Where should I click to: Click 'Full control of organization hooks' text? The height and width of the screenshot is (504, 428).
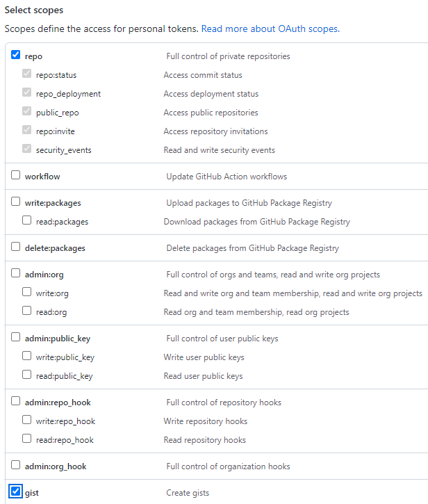228,466
